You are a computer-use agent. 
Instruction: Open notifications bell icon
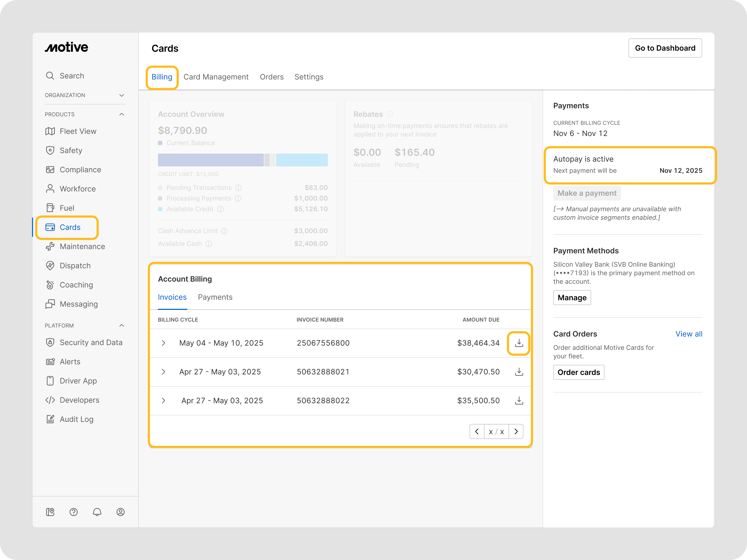point(97,512)
